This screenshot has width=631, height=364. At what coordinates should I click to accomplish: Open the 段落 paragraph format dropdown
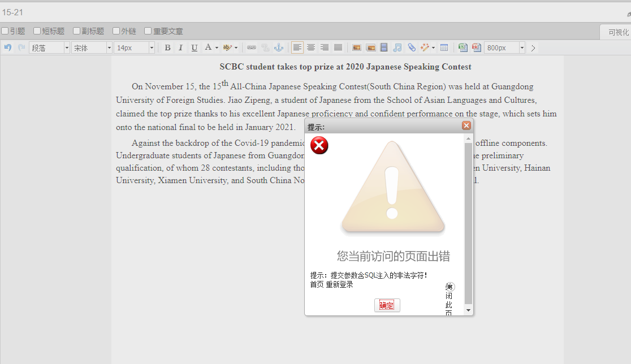(49, 48)
